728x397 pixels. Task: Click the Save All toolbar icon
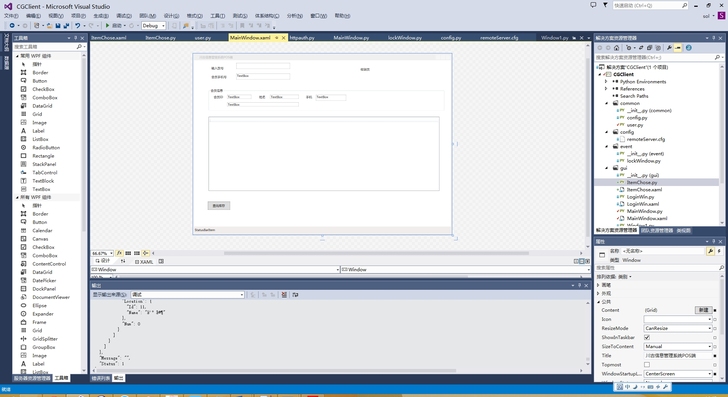[66, 26]
